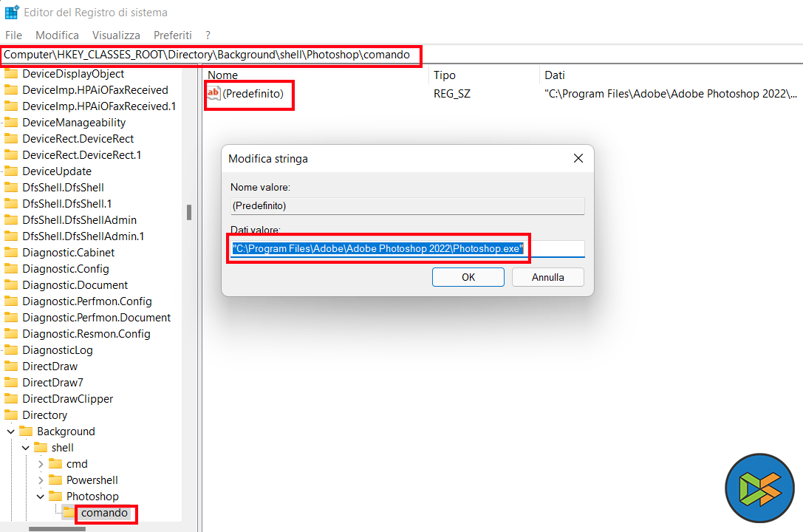Screen dimensions: 803x532
Task: Click the Dati valore input field
Action: pyautogui.click(x=407, y=249)
